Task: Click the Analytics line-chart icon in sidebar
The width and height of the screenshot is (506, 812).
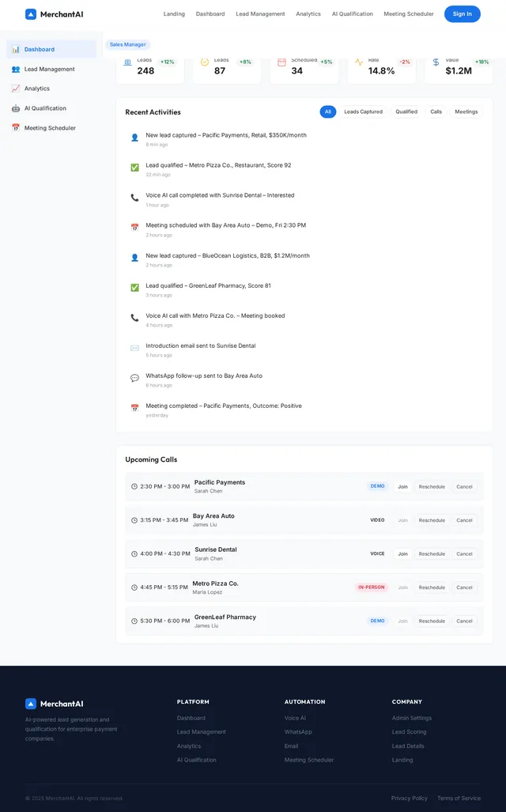Action: (x=16, y=89)
